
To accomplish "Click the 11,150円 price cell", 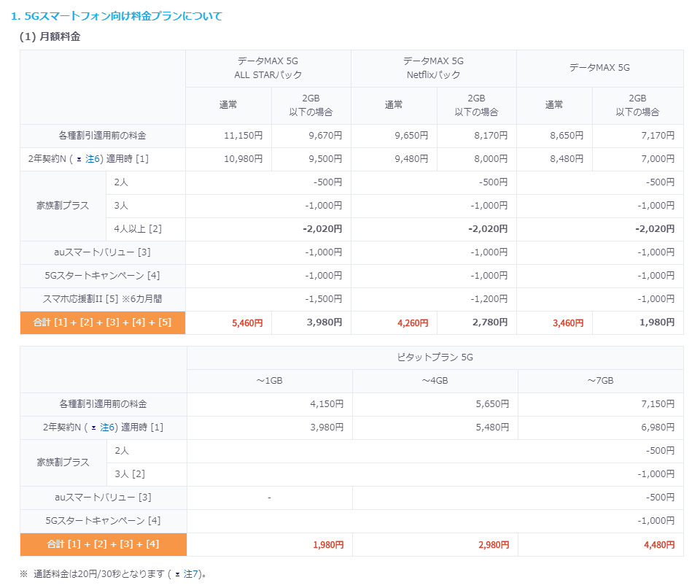I will [x=244, y=136].
